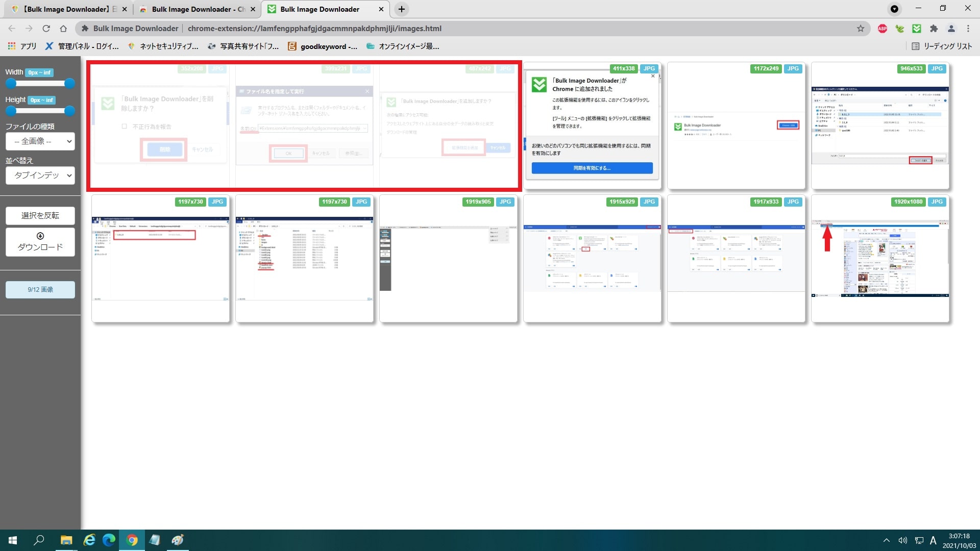The height and width of the screenshot is (551, 980).
Task: Adjust the Height minimum slider handle
Action: click(11, 111)
